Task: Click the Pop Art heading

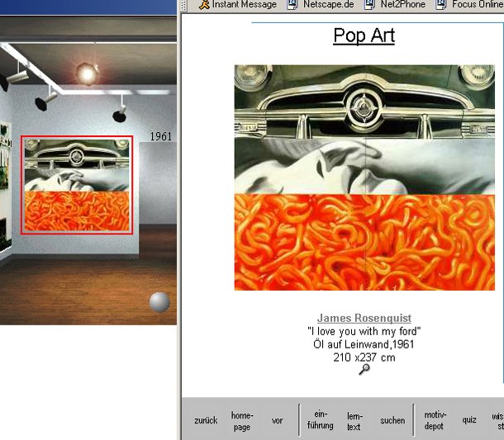Action: (x=364, y=35)
